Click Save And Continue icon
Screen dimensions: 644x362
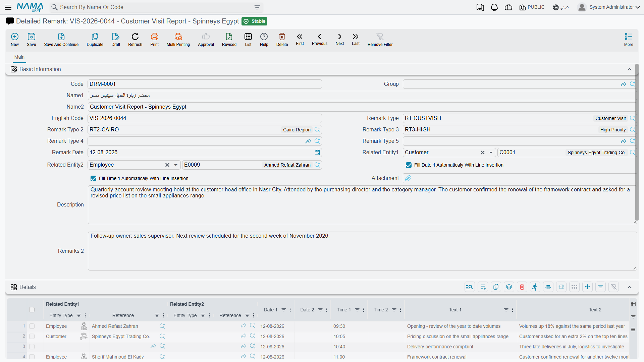click(61, 39)
